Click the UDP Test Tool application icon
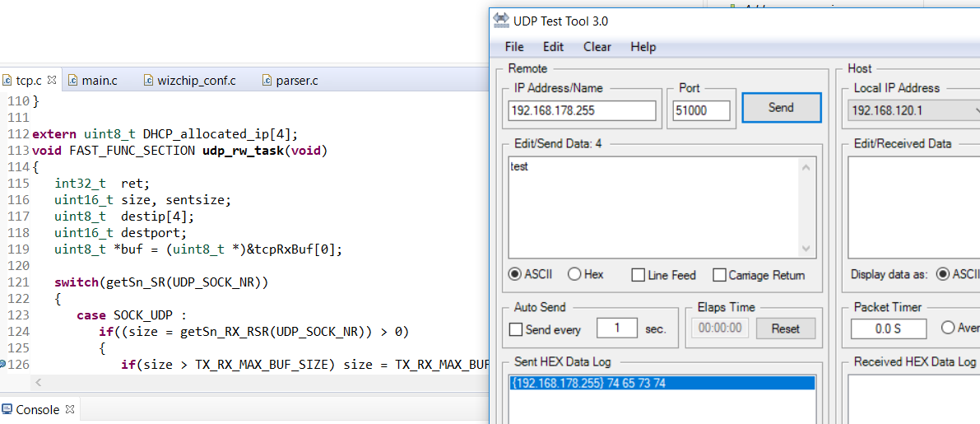Image resolution: width=980 pixels, height=424 pixels. click(500, 20)
